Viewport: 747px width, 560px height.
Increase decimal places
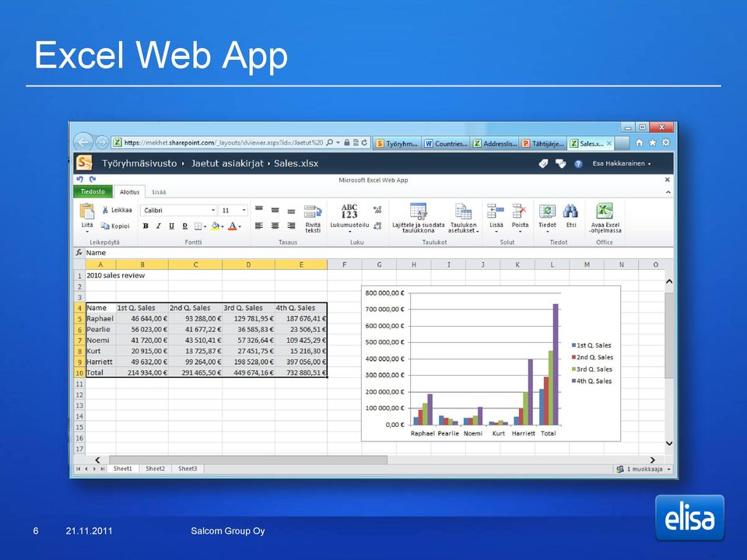click(378, 209)
